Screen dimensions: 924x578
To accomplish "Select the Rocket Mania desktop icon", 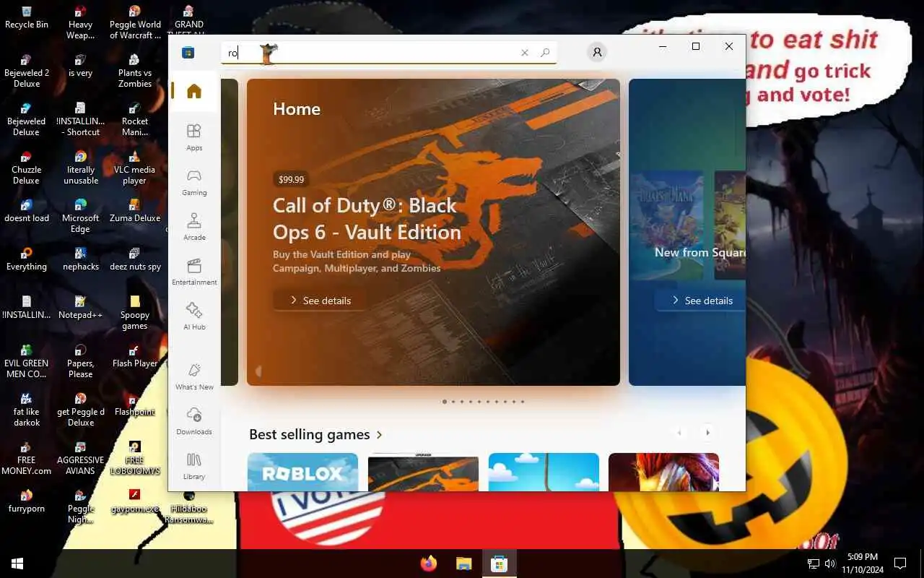I will click(x=135, y=119).
